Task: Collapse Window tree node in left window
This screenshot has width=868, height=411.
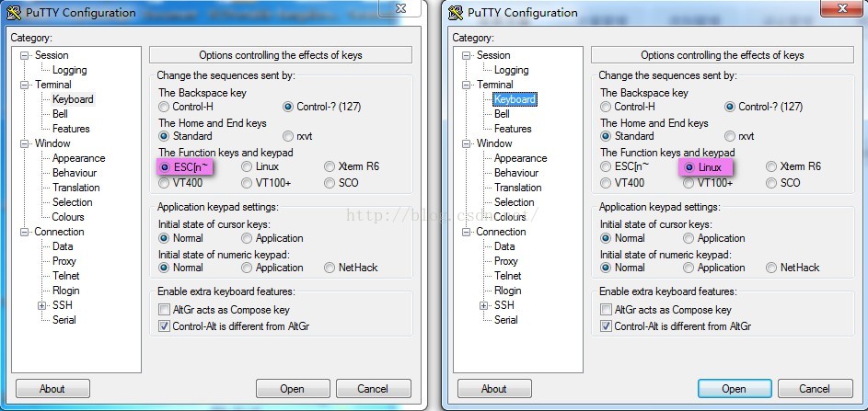Action: [x=24, y=143]
